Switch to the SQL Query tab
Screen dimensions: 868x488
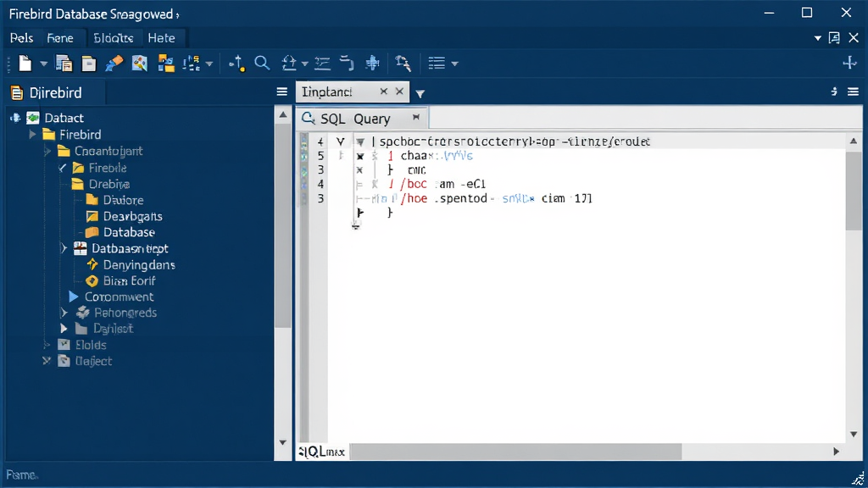tap(355, 119)
